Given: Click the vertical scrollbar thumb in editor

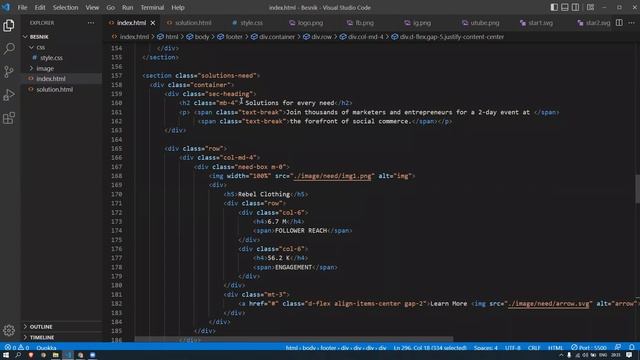Looking at the screenshot, I should click(x=637, y=188).
